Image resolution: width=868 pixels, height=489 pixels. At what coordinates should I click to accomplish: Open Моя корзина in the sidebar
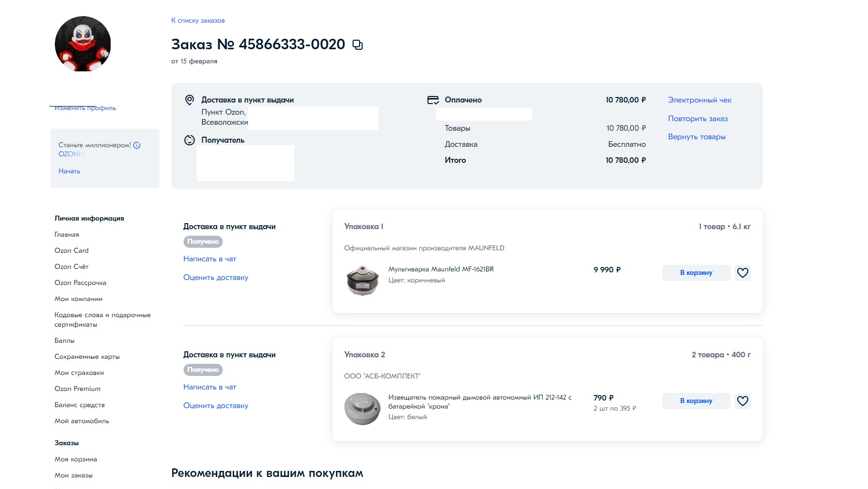click(76, 459)
